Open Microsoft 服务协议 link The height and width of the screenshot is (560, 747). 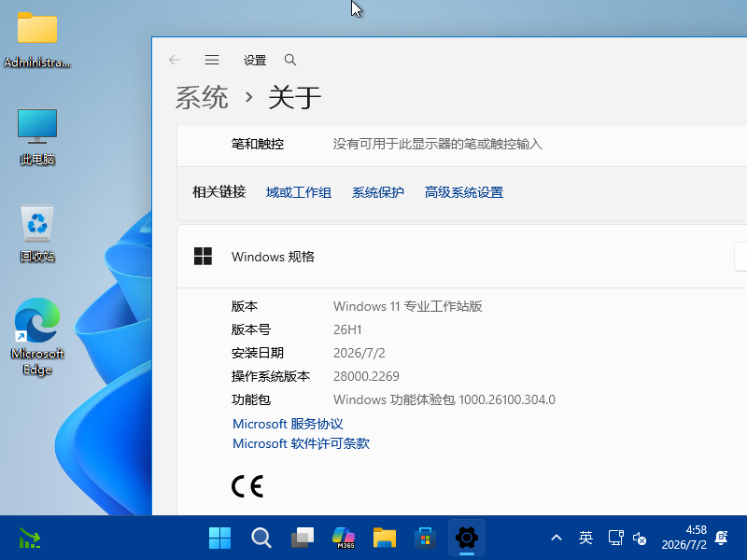pos(288,424)
